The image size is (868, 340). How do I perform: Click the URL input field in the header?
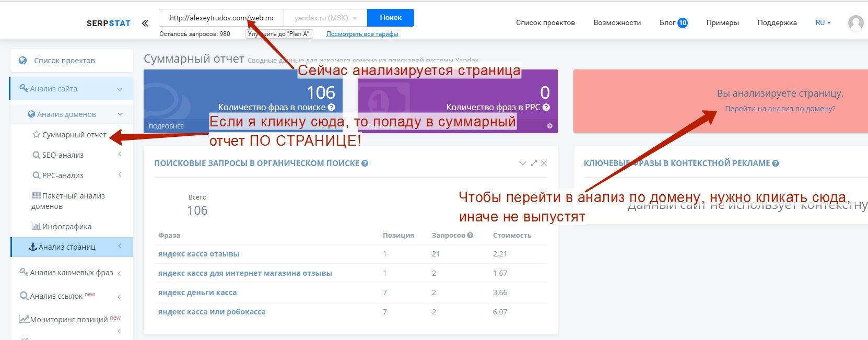221,18
